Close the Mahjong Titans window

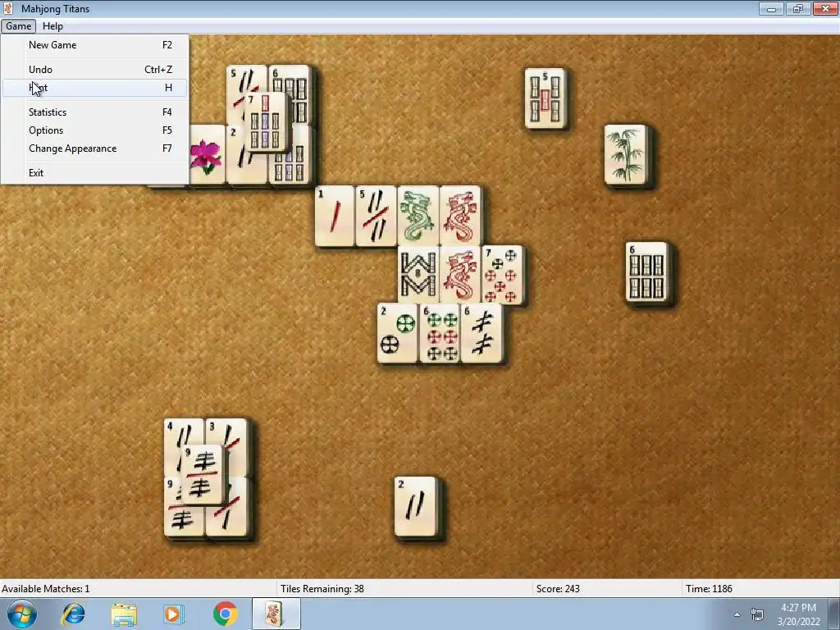824,8
